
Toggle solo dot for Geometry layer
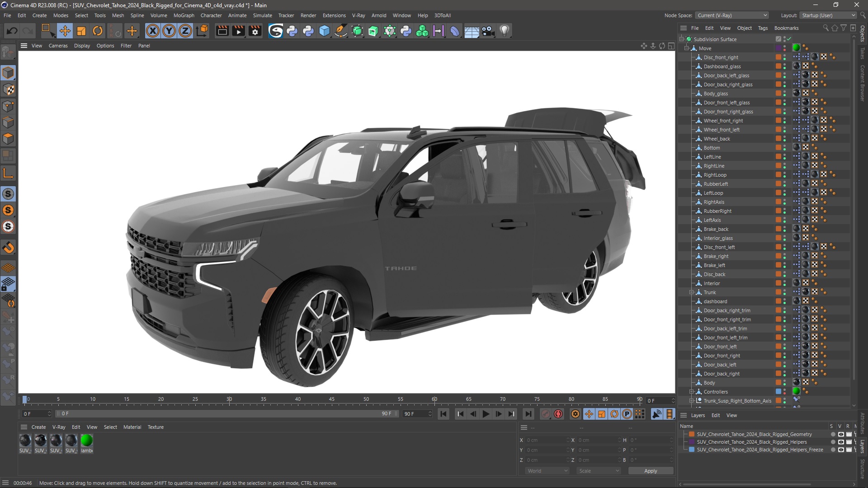[x=833, y=434]
